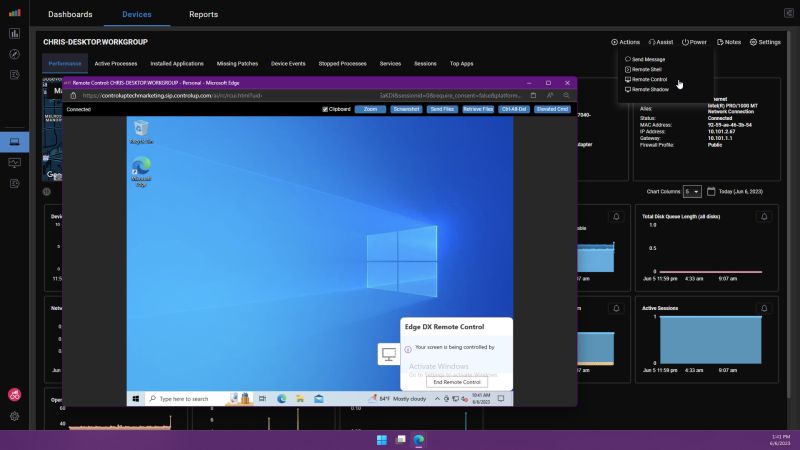Image resolution: width=800 pixels, height=450 pixels.
Task: Open File Explorer on remote taskbar
Action: point(300,399)
